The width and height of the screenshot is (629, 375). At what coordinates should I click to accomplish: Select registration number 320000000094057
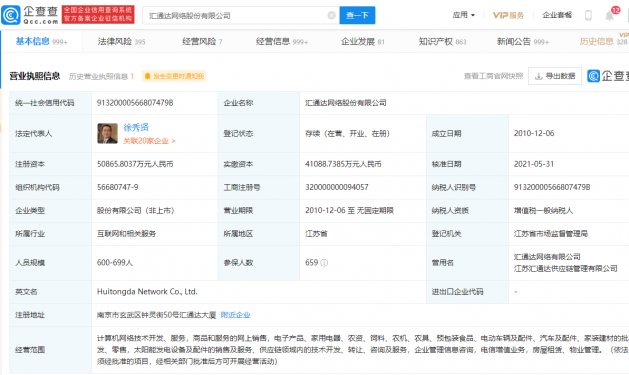tap(337, 187)
